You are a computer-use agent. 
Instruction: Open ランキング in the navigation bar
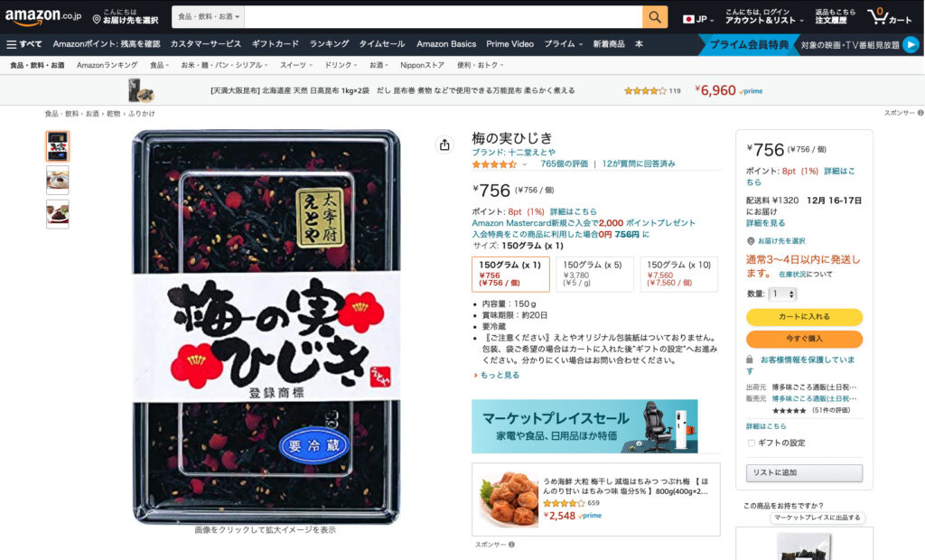[329, 44]
